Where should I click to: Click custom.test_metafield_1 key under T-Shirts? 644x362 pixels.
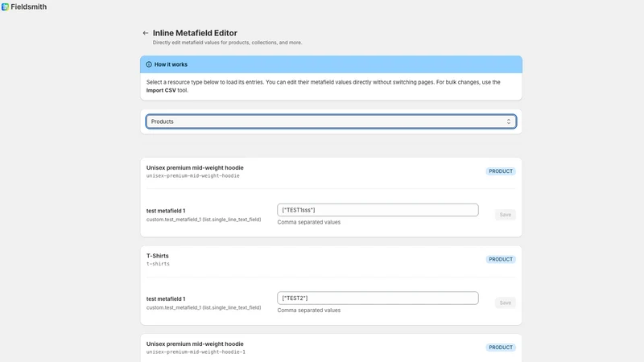204,308
